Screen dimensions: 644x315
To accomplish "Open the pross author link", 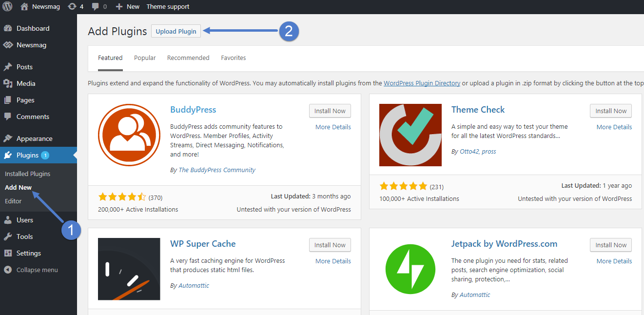I will coord(489,151).
